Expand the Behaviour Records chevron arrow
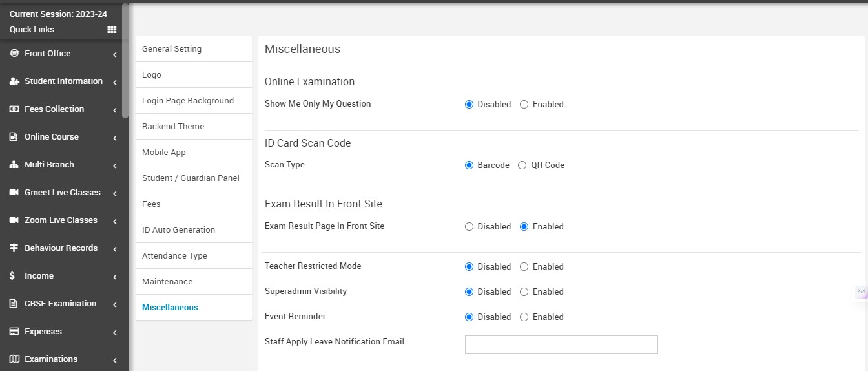The height and width of the screenshot is (371, 868). [x=114, y=249]
